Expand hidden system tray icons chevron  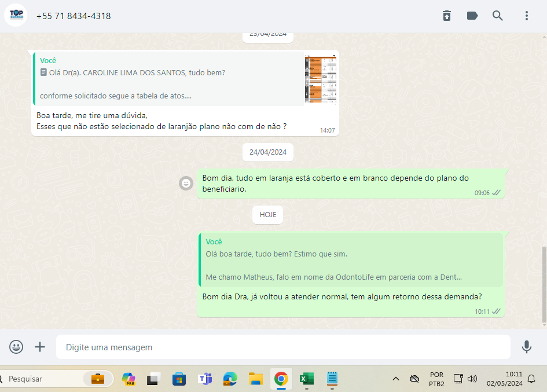[396, 379]
